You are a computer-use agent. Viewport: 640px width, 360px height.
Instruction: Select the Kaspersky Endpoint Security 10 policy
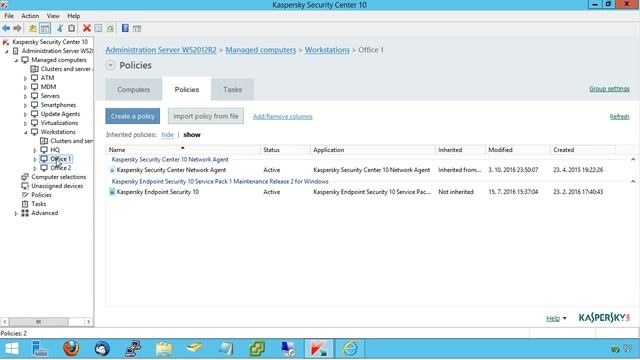click(158, 192)
